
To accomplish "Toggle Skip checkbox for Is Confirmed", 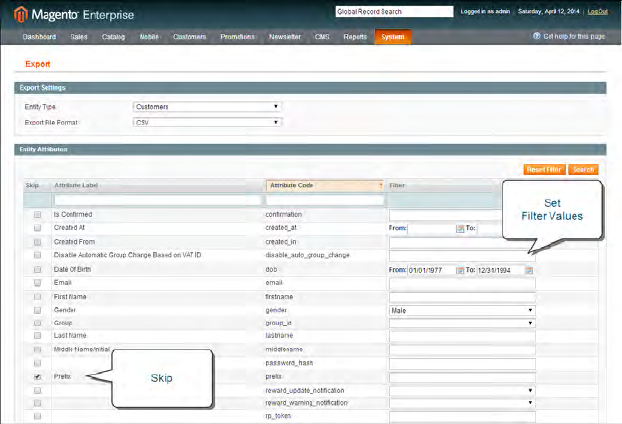I will click(37, 215).
